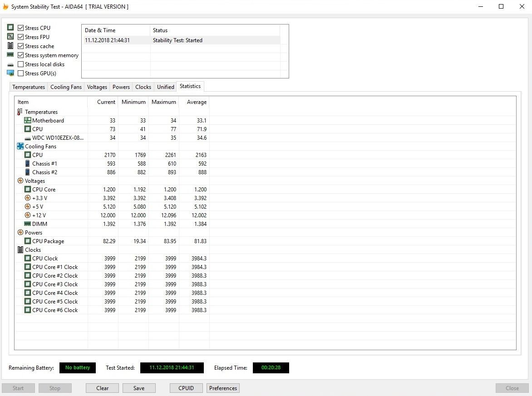Select the 'Stability Test: Started' log entry
This screenshot has height=396, width=532.
(x=182, y=40)
